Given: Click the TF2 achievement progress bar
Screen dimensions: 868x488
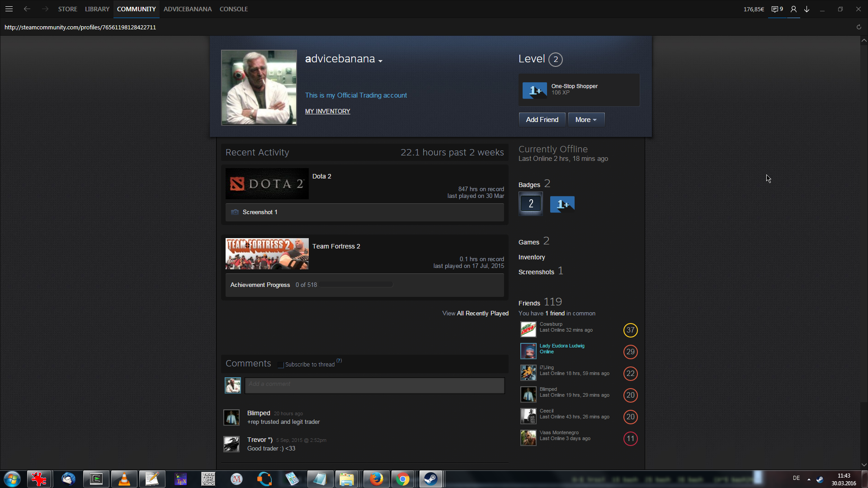Looking at the screenshot, I should point(356,285).
